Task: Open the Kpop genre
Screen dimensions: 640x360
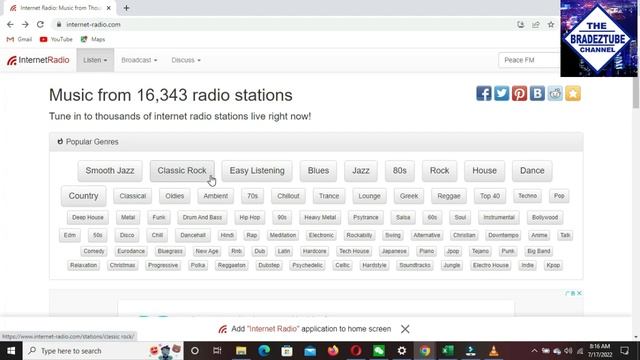Action: pos(553,265)
